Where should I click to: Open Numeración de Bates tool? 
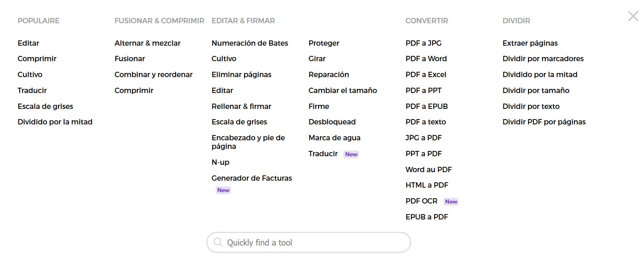point(250,43)
